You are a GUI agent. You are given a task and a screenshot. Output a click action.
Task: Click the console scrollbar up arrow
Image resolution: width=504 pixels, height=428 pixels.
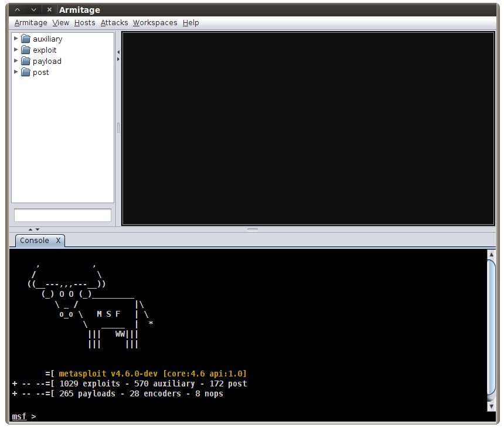(491, 255)
